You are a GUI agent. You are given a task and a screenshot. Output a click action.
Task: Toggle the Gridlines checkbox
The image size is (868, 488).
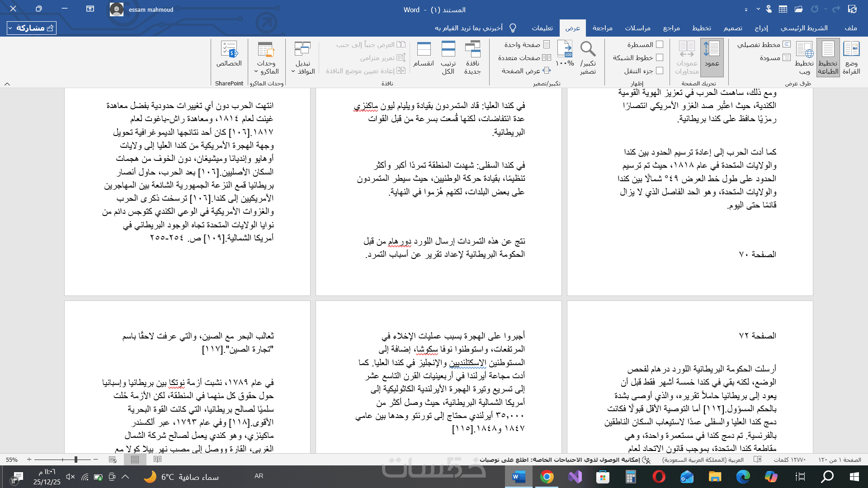coord(660,57)
